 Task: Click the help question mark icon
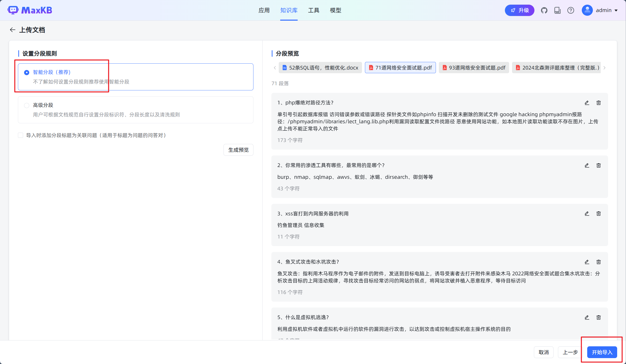(570, 10)
